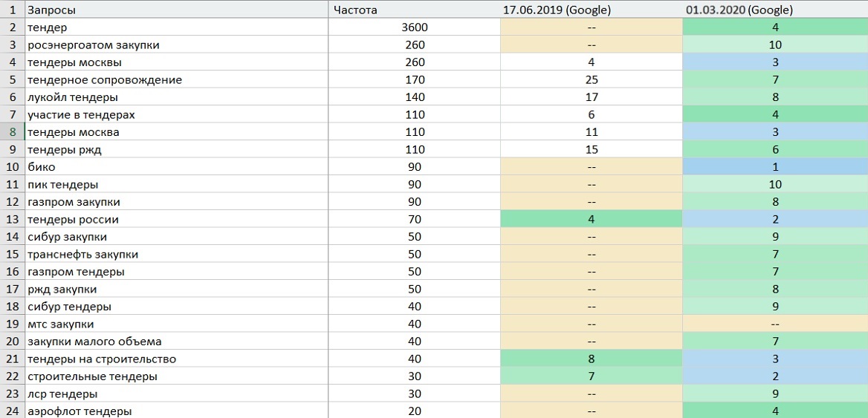Click the green 2019 cell for 'строительные тендеры'
The width and height of the screenshot is (868, 418).
click(592, 376)
